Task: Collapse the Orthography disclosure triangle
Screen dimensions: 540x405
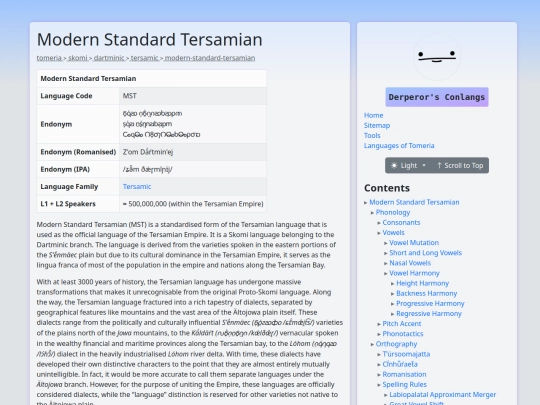Action: point(372,344)
